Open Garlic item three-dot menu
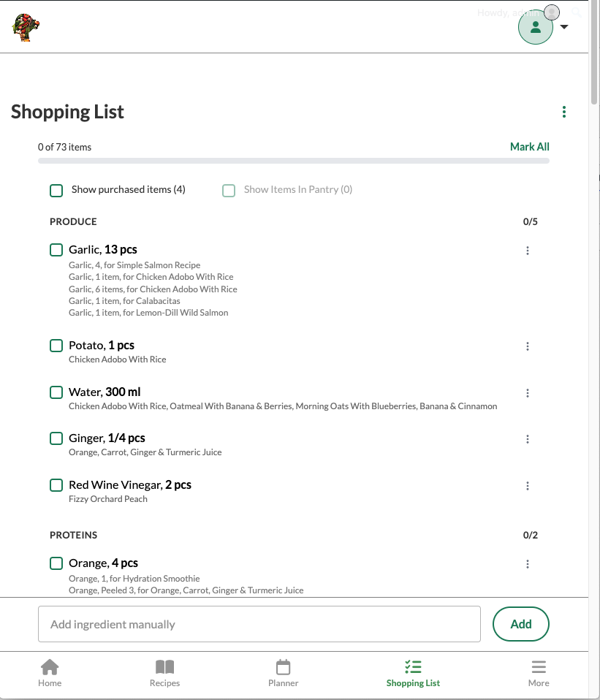This screenshot has height=700, width=600. click(527, 251)
